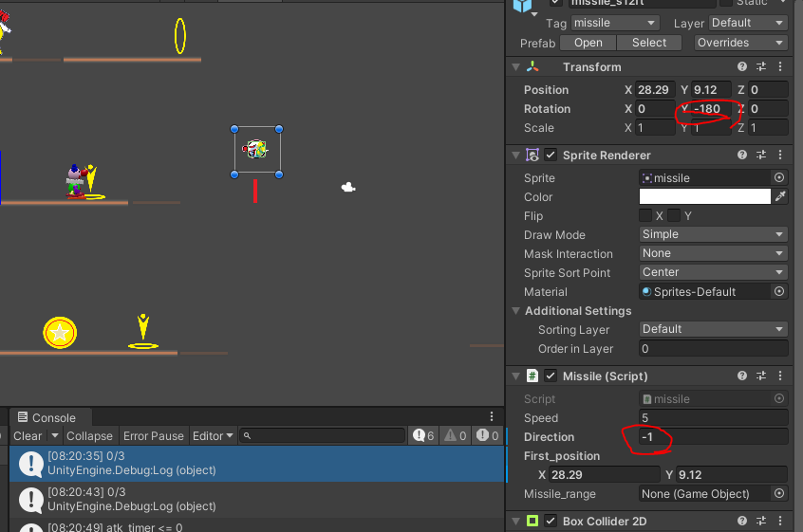Image resolution: width=803 pixels, height=532 pixels.
Task: Click the Direction value field
Action: click(x=714, y=437)
